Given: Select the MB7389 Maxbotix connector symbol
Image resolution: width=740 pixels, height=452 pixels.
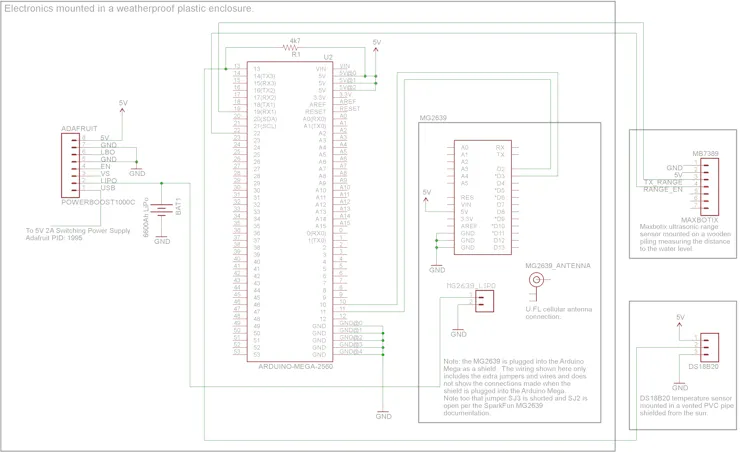Looking at the screenshot, I should (x=709, y=187).
